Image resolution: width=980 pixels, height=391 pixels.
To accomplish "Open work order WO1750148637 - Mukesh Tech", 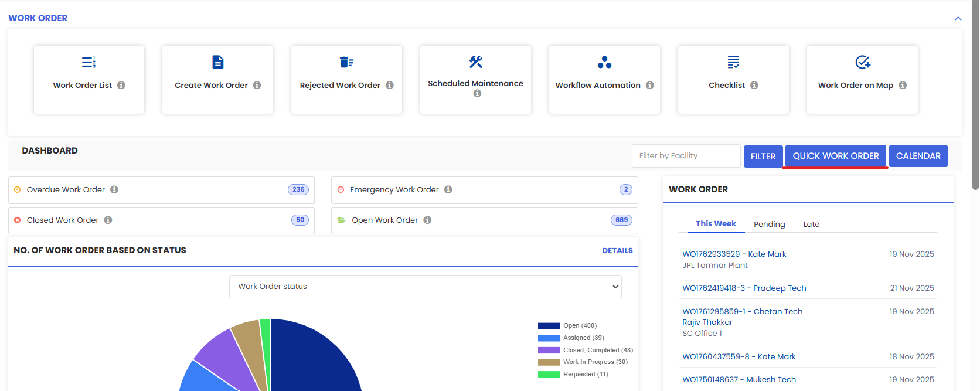I will pos(739,379).
